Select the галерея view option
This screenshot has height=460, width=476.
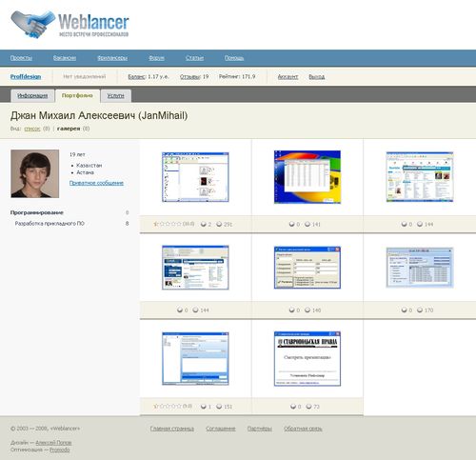tap(69, 129)
